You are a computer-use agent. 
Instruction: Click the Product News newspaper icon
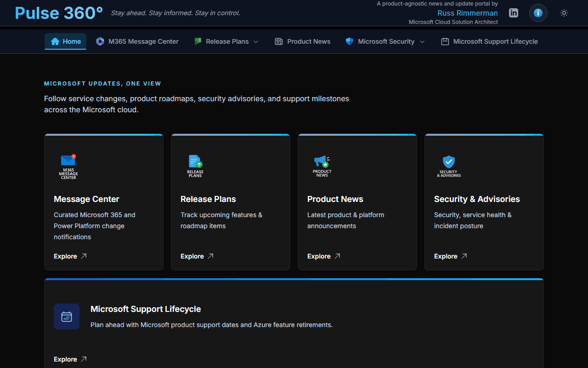[x=279, y=41]
